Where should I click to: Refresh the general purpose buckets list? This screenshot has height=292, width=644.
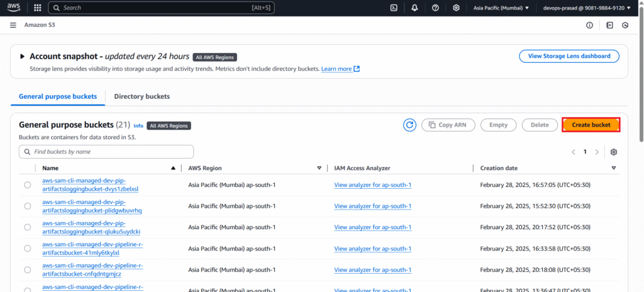(x=409, y=125)
